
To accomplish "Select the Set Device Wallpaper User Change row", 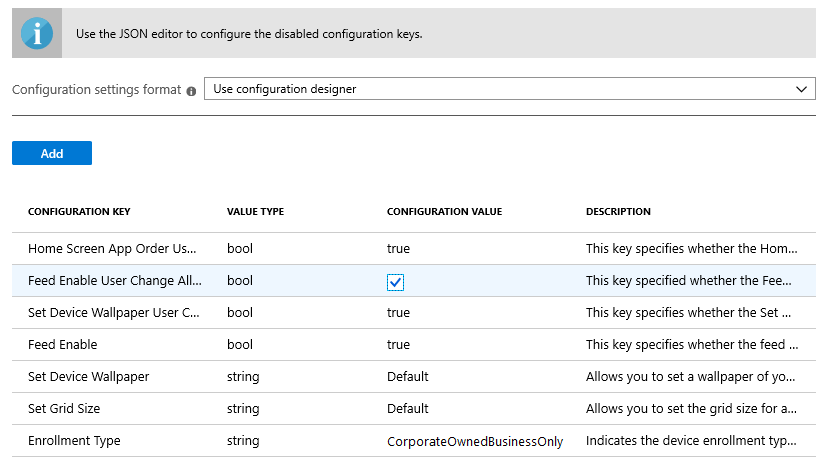I will tap(113, 313).
